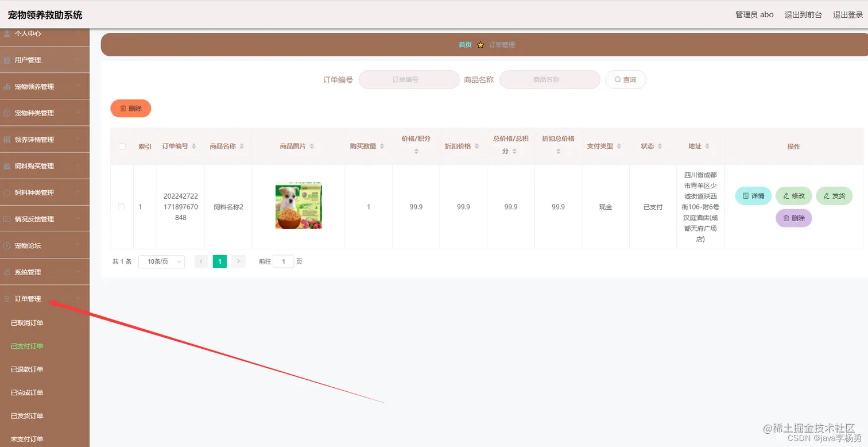This screenshot has width=868, height=447.
Task: Expand the 个人中心 menu chevron
Action: [77, 34]
